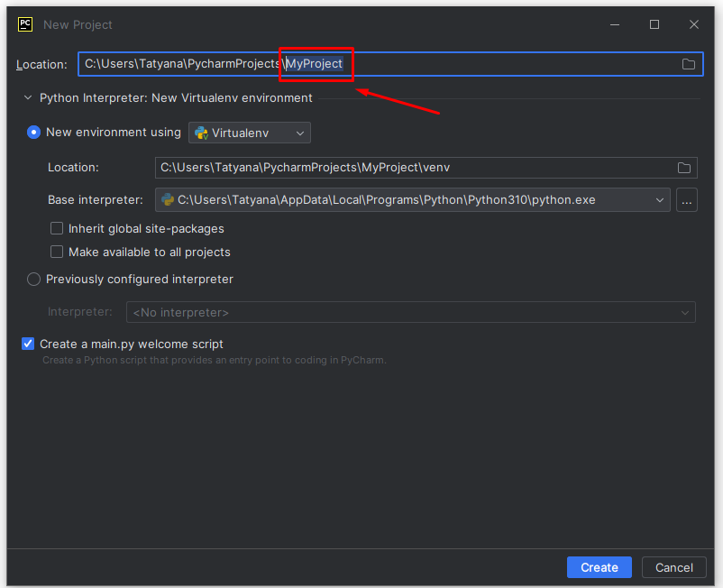Click the main.py description hint text
The height and width of the screenshot is (588, 723).
pos(215,360)
